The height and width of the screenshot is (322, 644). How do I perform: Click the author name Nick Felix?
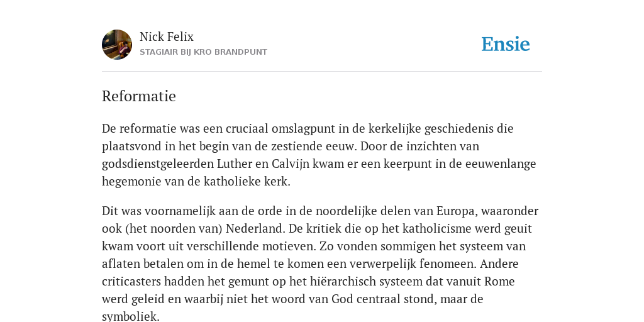tap(166, 36)
